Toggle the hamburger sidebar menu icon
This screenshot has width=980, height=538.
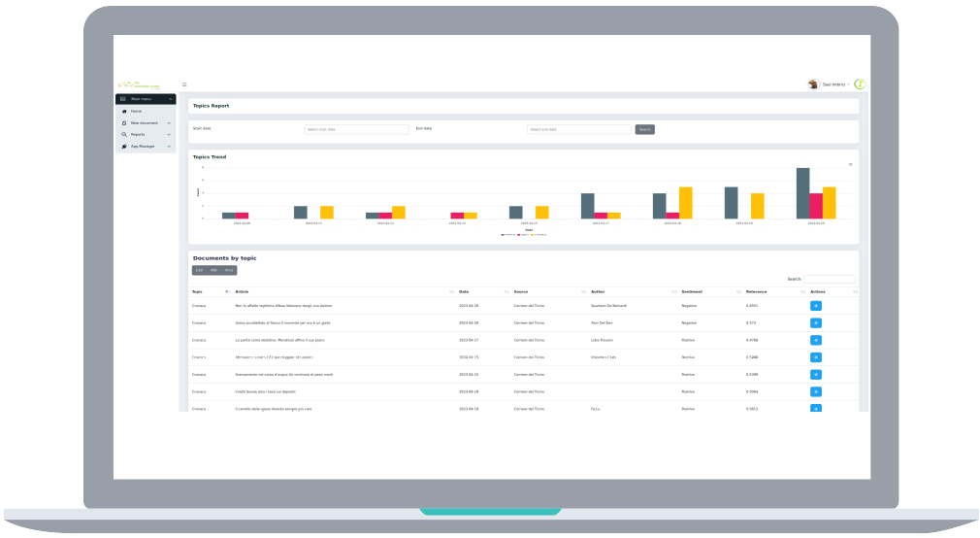pyautogui.click(x=184, y=84)
